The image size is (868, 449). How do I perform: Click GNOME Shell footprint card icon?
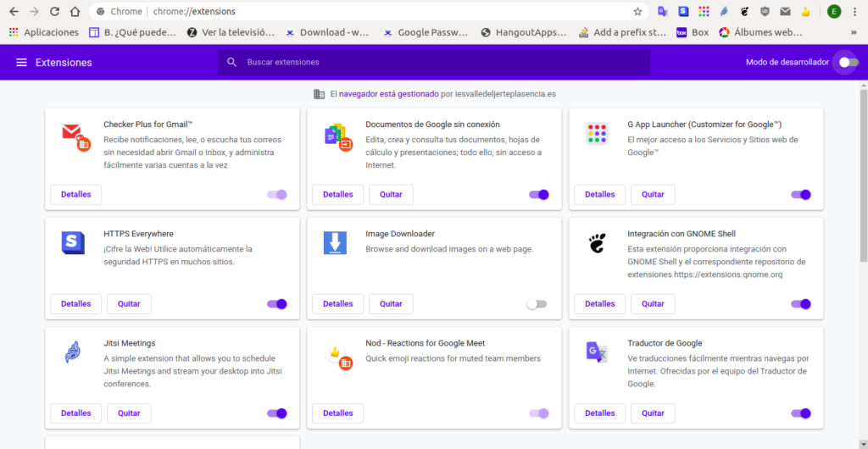point(597,243)
